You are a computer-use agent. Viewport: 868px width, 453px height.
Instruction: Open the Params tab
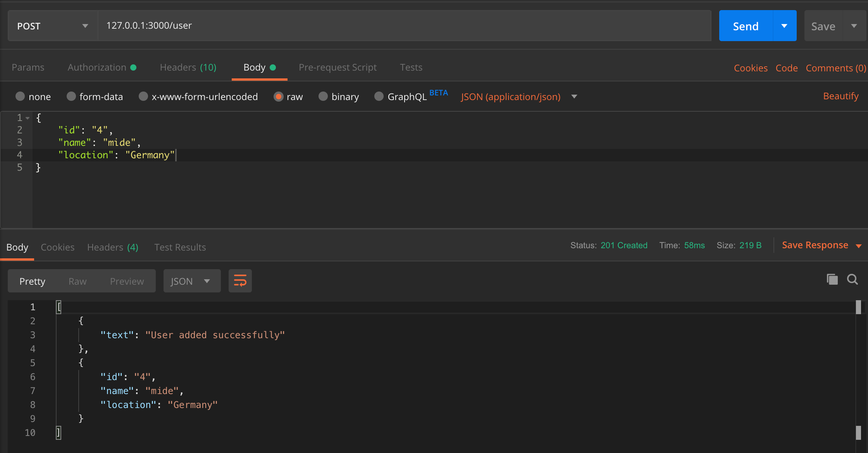pyautogui.click(x=28, y=67)
